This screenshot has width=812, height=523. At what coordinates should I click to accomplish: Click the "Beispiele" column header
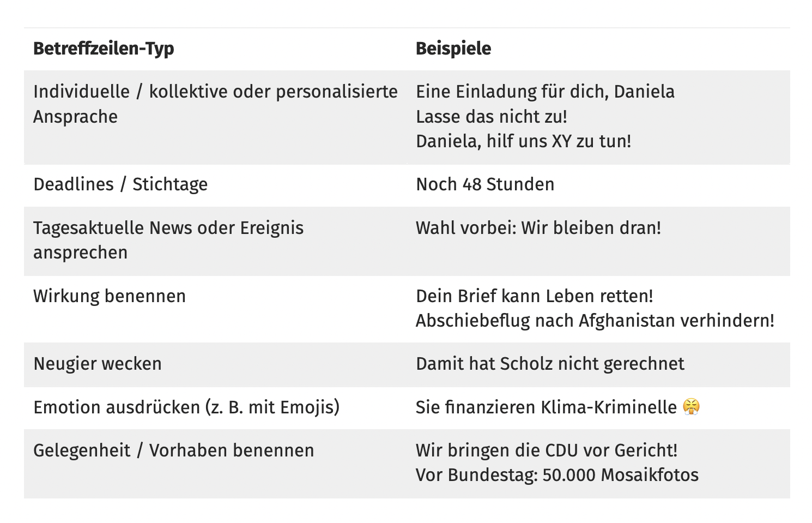[453, 49]
